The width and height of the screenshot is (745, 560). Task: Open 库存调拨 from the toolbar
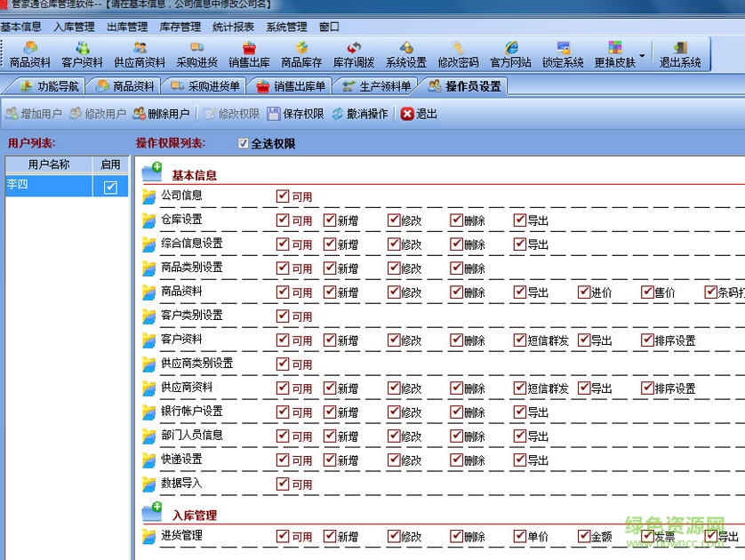point(354,53)
